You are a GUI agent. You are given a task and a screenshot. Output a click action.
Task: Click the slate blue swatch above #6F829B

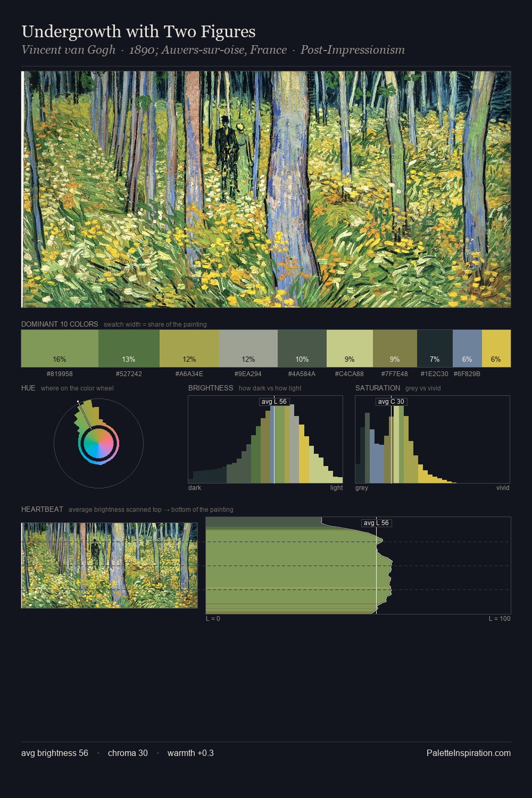(467, 348)
